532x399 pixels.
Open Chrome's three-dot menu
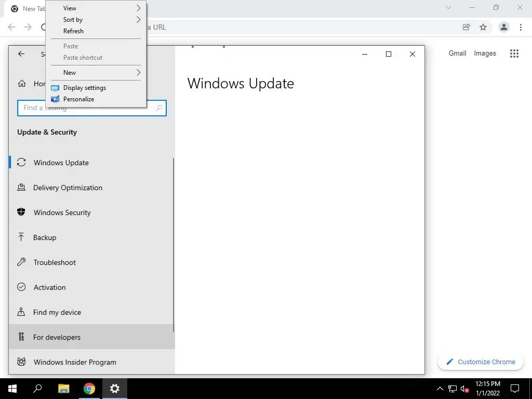[521, 27]
